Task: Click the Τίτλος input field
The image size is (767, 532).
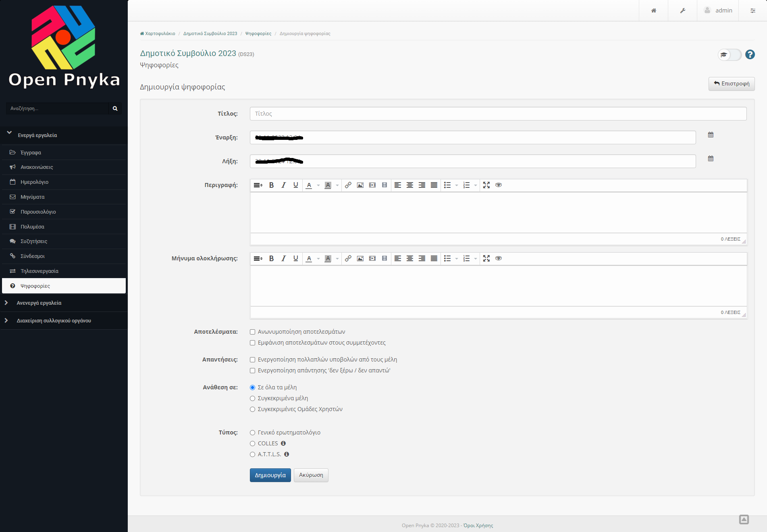Action: [498, 114]
